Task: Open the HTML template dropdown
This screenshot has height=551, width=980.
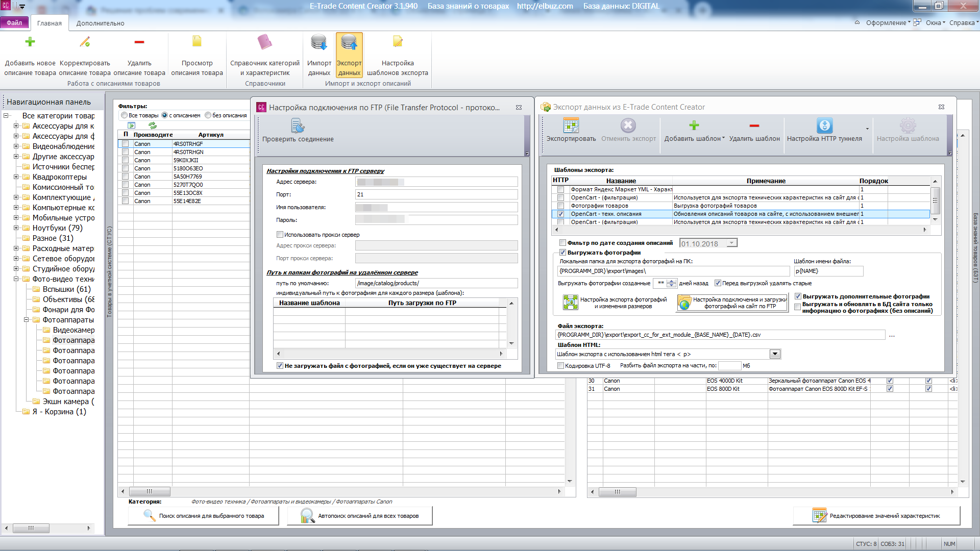Action: click(x=775, y=354)
